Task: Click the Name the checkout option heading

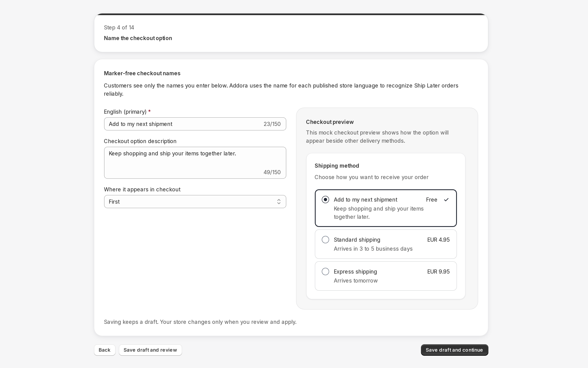Action: [138, 38]
